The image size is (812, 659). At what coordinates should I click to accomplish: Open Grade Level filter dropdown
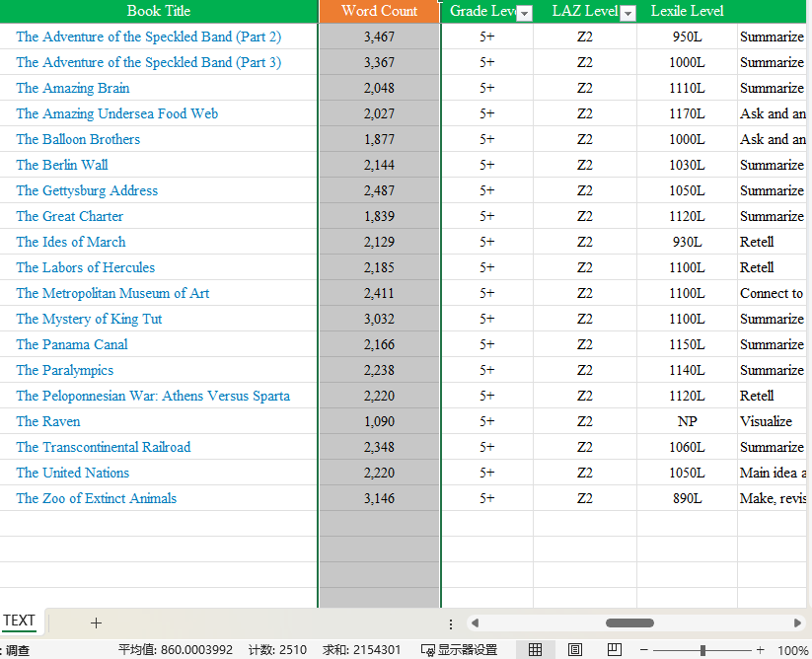point(525,13)
